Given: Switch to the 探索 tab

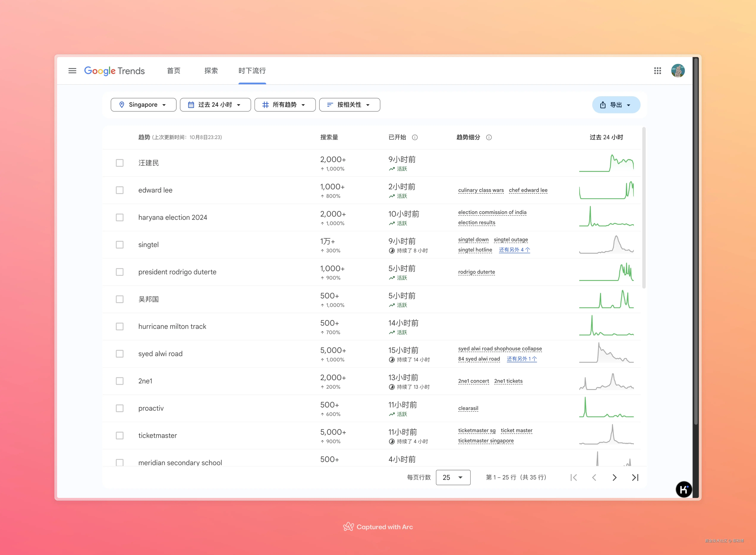Looking at the screenshot, I should point(211,71).
